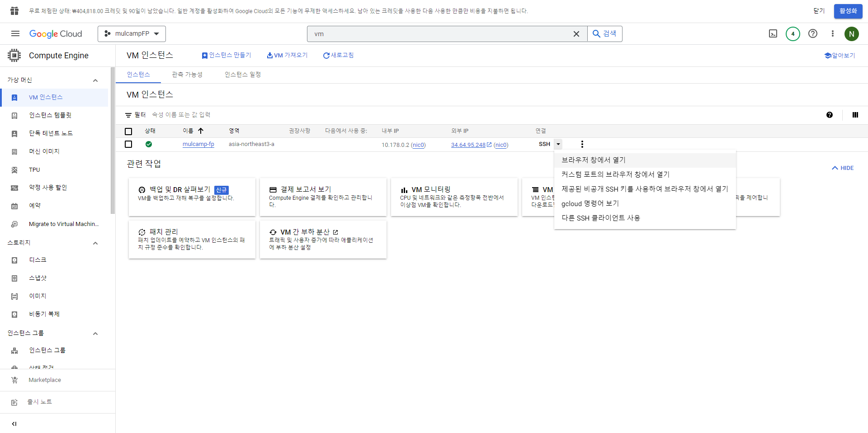Open filter help question icon
This screenshot has height=433, width=868.
click(830, 115)
